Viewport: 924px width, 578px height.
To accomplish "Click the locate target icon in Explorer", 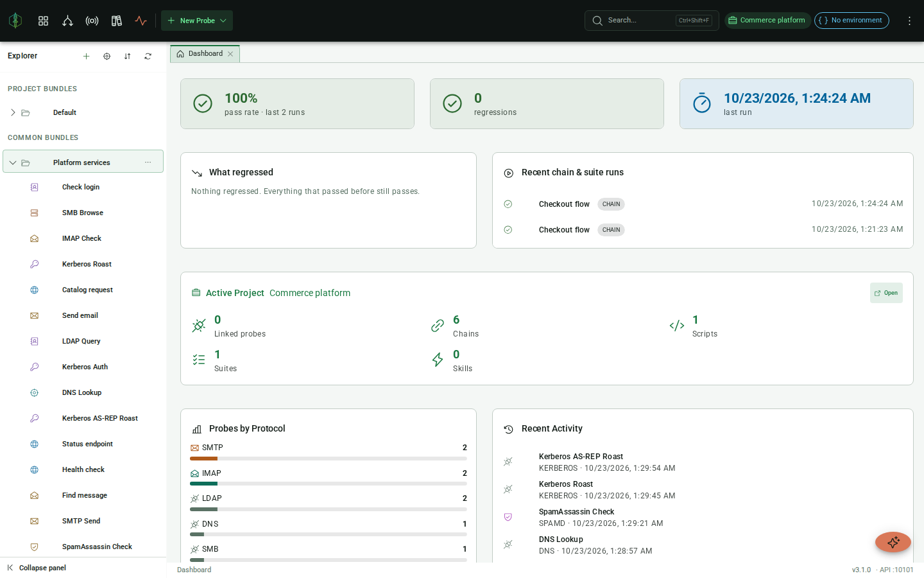I will (x=107, y=57).
